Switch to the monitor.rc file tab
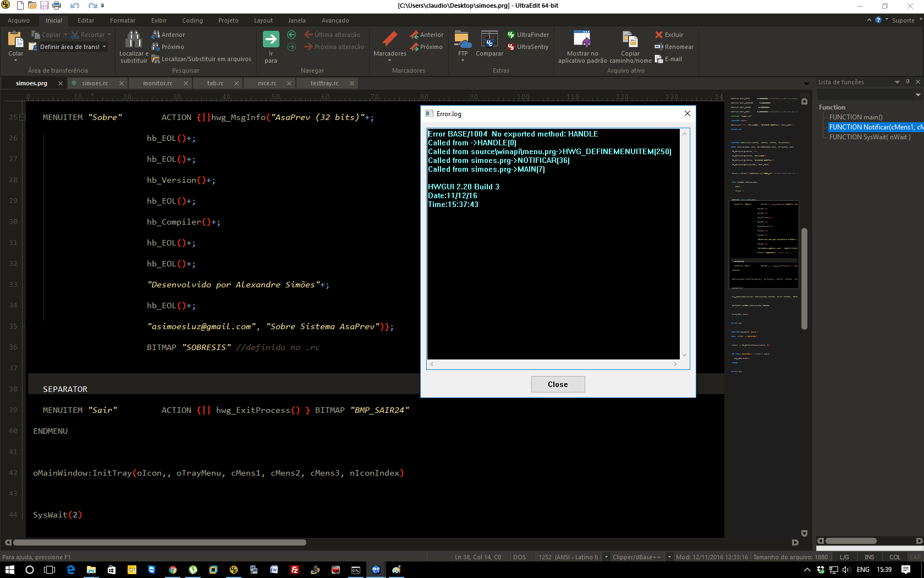This screenshot has width=924, height=578. [x=157, y=83]
